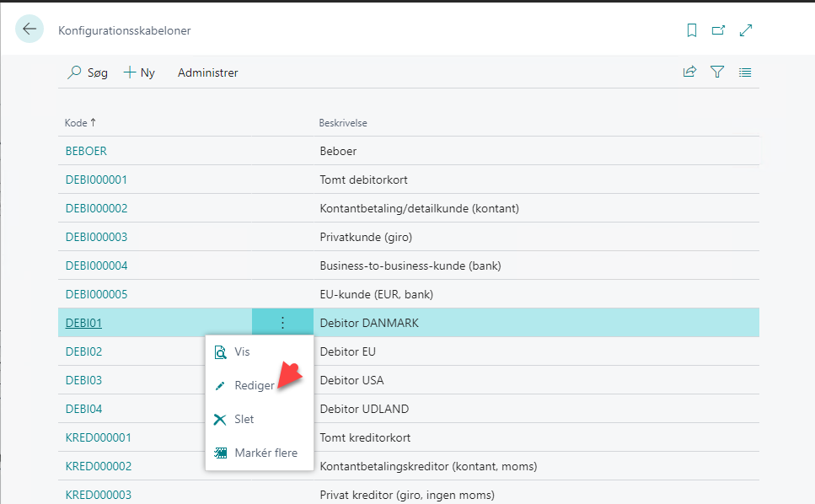The image size is (815, 504).
Task: Open the filter pane funnel icon
Action: point(717,72)
